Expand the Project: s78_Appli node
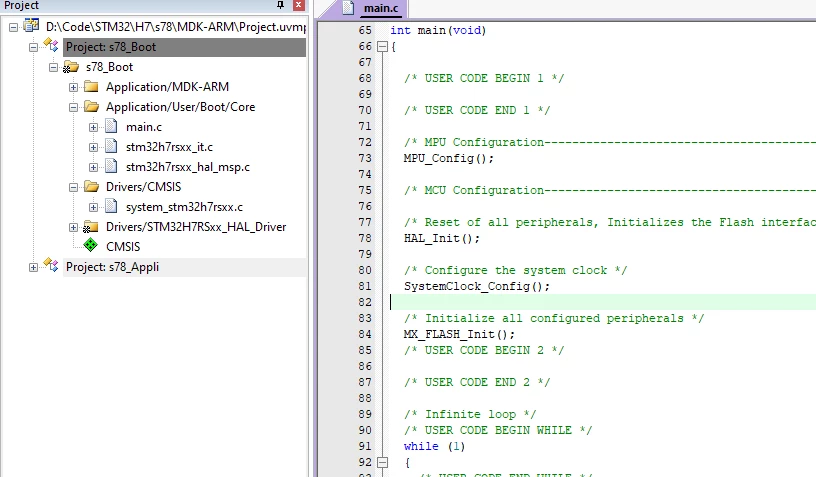The height and width of the screenshot is (477, 816). [x=33, y=267]
